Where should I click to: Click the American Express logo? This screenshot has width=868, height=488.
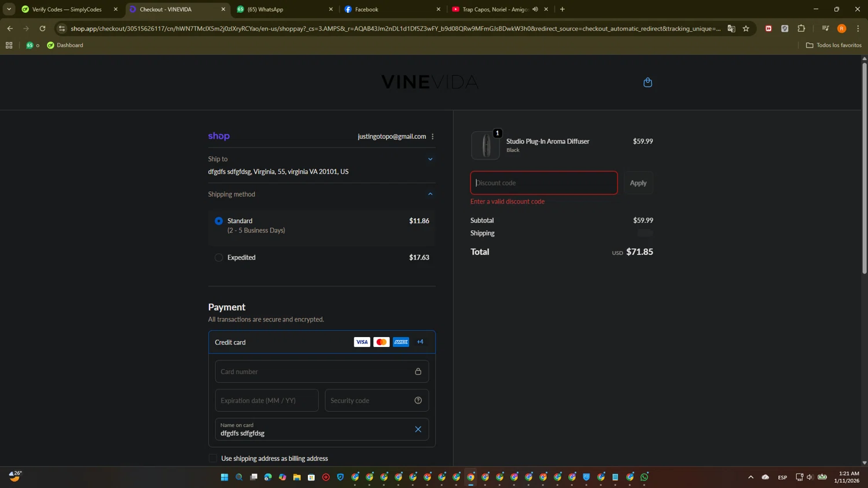click(401, 342)
